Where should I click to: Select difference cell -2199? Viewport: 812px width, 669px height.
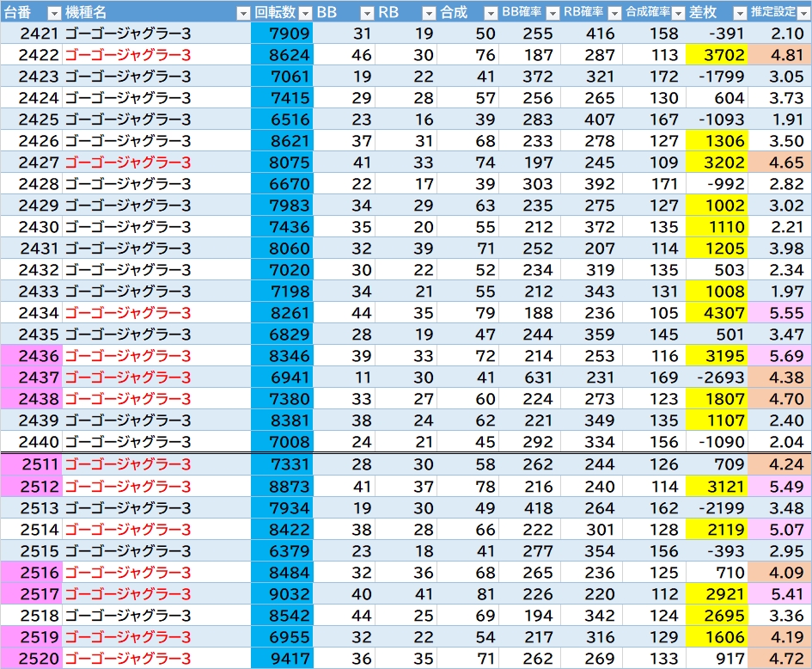tap(717, 508)
